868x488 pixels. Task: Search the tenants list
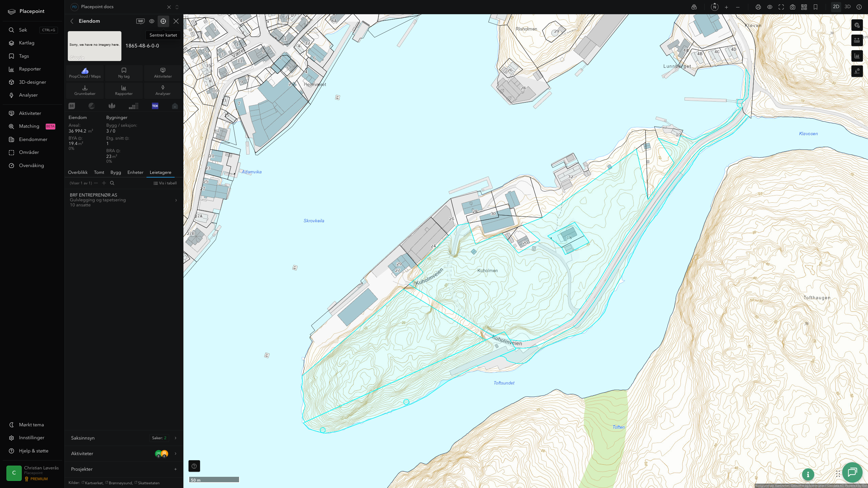click(112, 183)
